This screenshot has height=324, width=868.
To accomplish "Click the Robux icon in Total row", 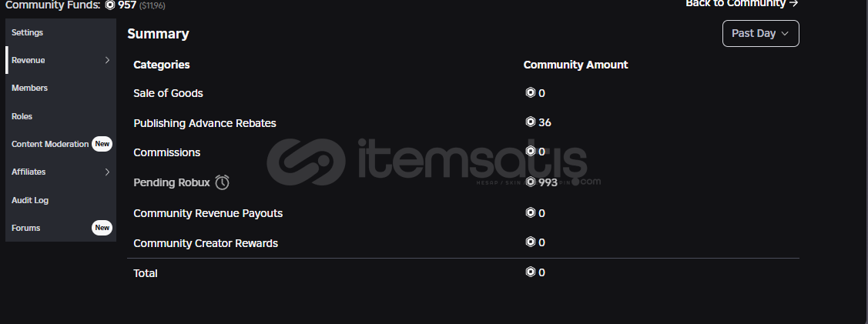I will tap(530, 272).
